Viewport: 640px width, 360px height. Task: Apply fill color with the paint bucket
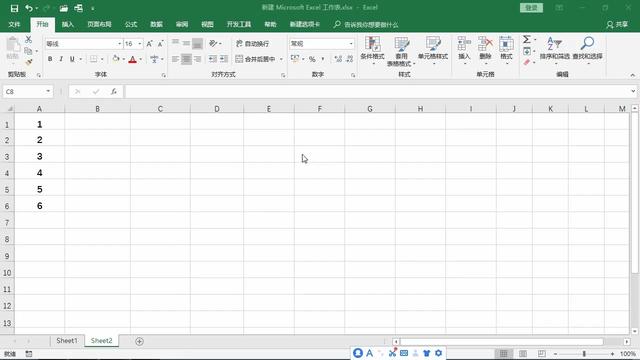pyautogui.click(x=116, y=59)
